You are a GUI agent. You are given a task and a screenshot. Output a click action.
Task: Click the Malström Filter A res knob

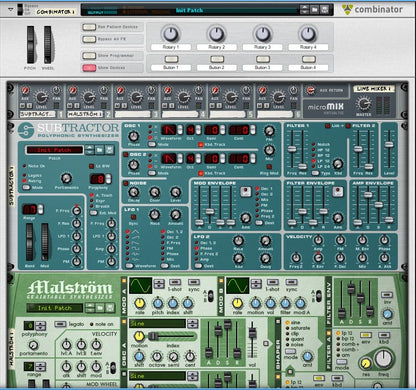click(366, 363)
